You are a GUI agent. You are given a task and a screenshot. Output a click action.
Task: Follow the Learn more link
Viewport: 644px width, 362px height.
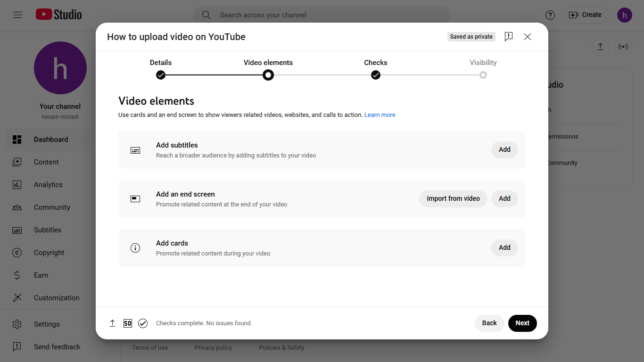380,115
